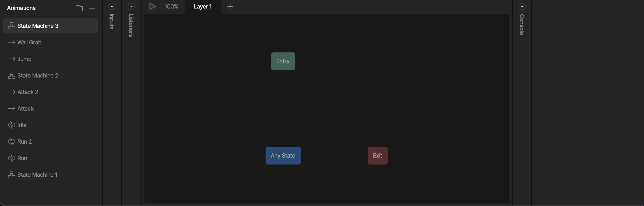Add a new animation with plus icon

click(92, 8)
